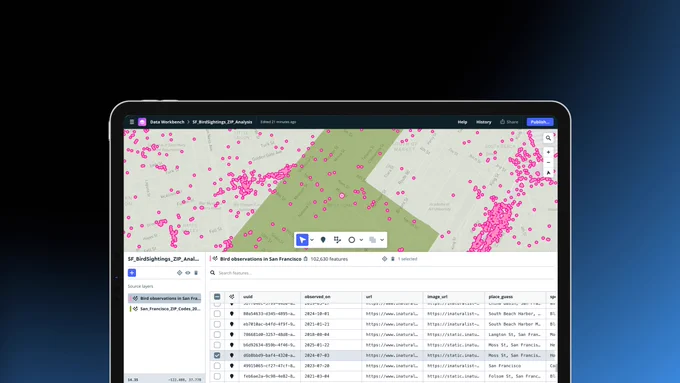The height and width of the screenshot is (383, 680).
Task: Click the Publish button
Action: 540,122
